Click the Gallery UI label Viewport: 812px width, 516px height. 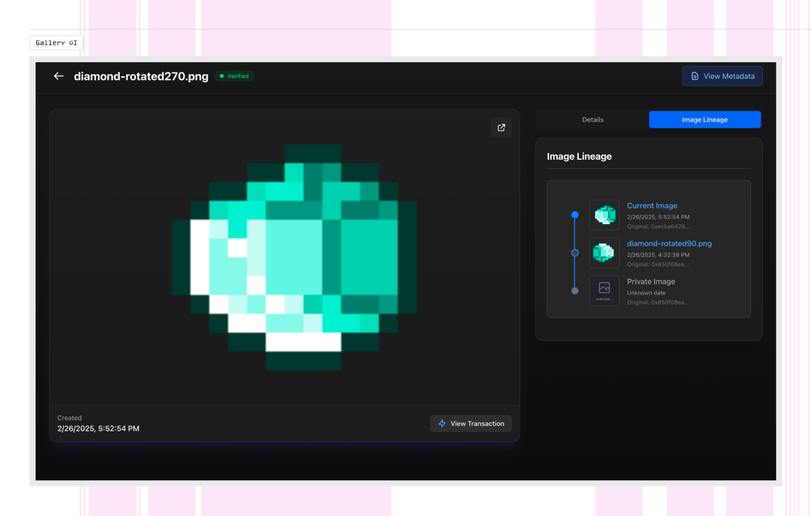coord(56,43)
